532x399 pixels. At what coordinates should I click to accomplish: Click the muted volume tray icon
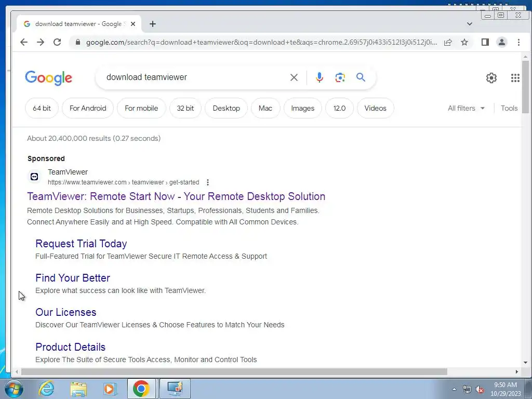click(x=480, y=390)
